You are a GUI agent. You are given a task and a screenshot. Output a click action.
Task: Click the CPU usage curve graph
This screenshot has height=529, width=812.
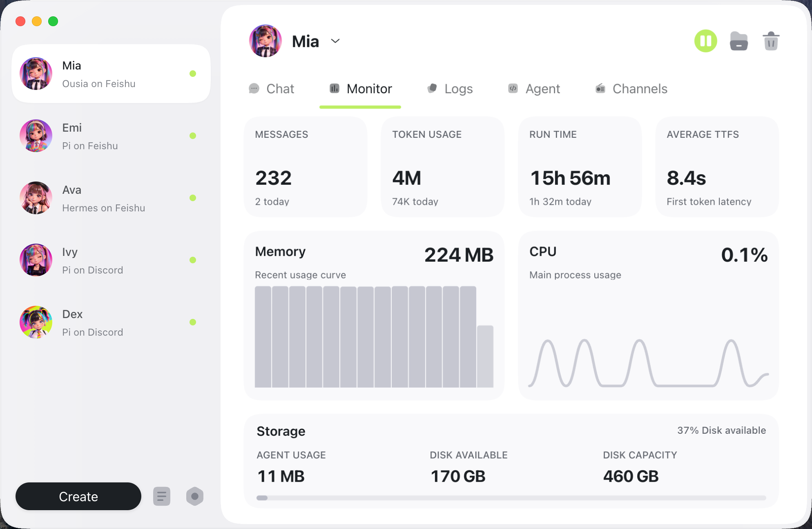pos(649,363)
